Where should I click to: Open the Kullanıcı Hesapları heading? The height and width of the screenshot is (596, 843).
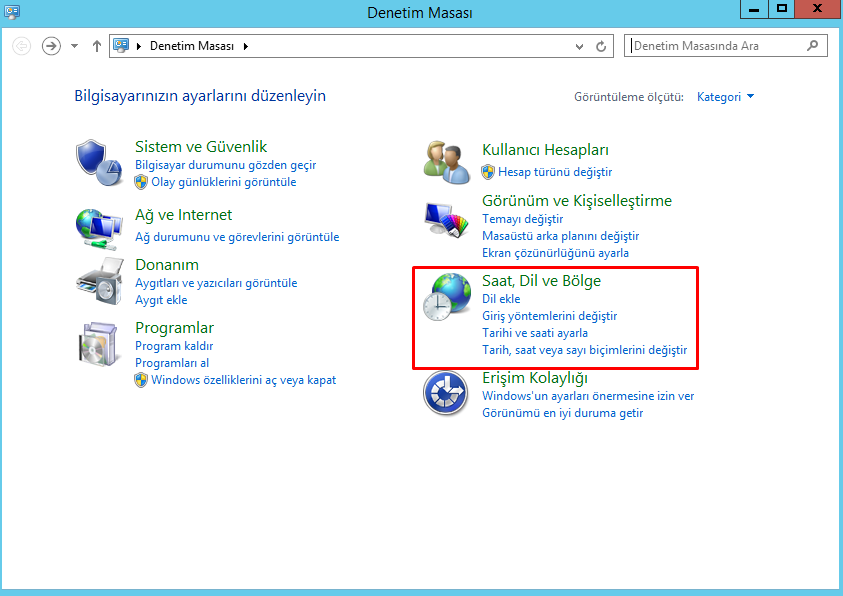(545, 150)
